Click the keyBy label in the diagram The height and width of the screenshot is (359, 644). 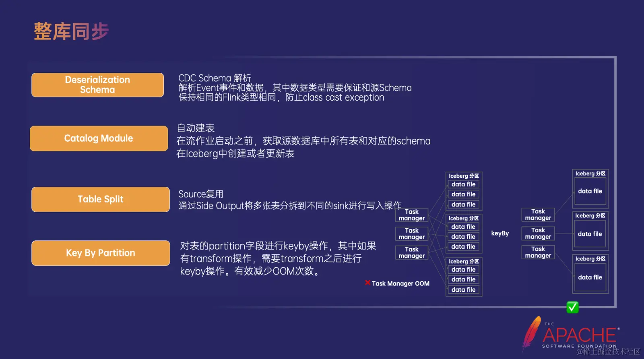pos(500,233)
